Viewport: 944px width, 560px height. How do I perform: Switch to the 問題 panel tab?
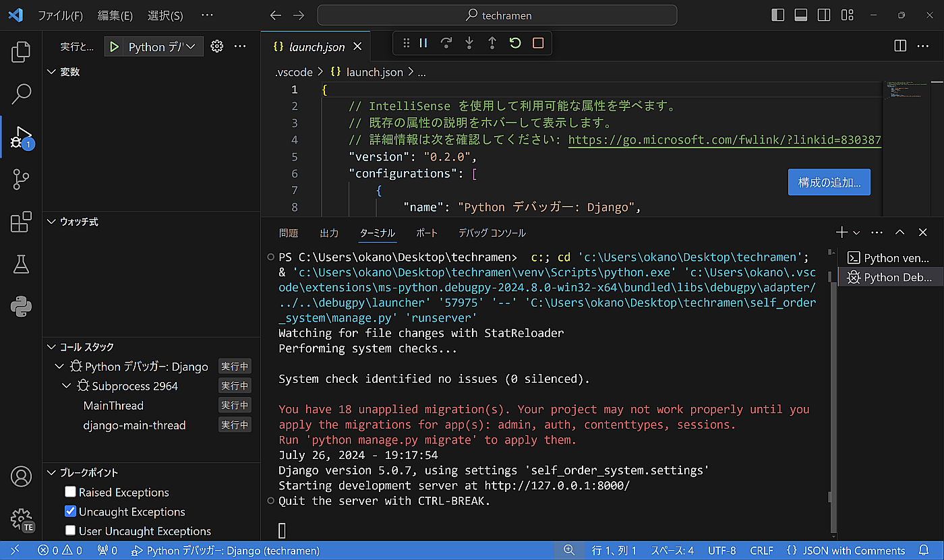[x=289, y=233]
